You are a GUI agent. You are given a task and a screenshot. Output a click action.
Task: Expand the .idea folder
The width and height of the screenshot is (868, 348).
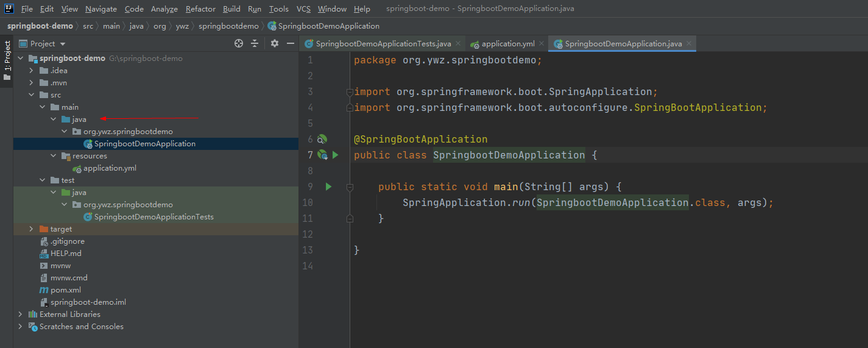(x=31, y=71)
